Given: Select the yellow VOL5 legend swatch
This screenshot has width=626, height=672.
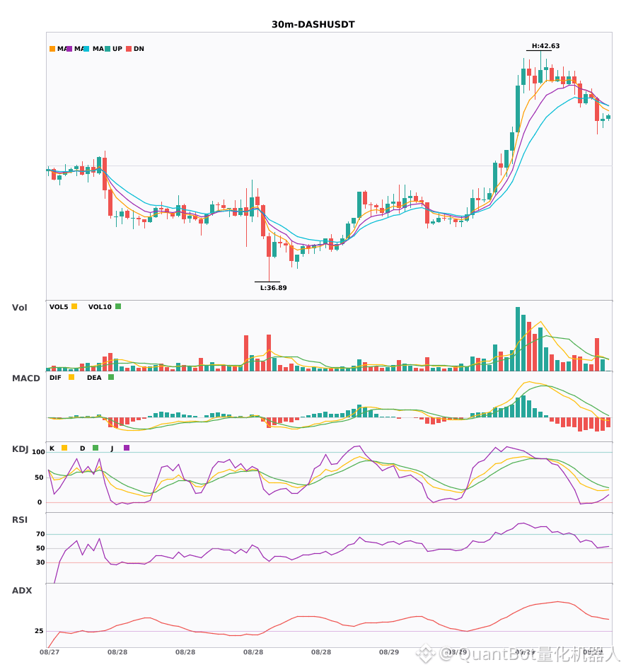Looking at the screenshot, I should click(74, 306).
